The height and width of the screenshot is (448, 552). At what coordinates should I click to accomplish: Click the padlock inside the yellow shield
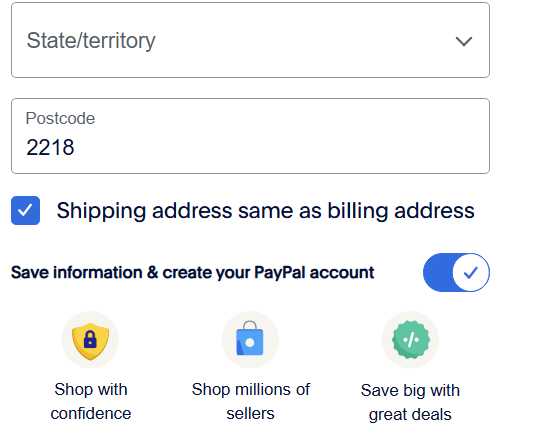tap(90, 339)
